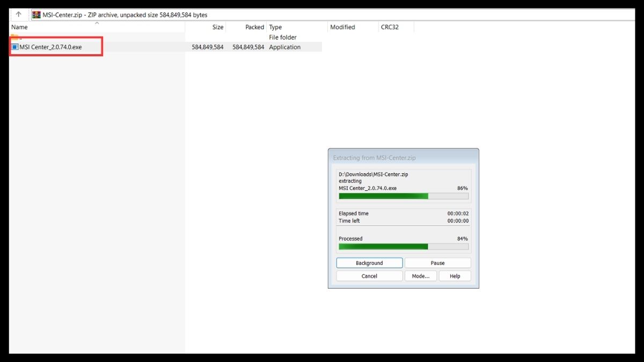
Task: Sort by the Packed column header
Action: 246,27
